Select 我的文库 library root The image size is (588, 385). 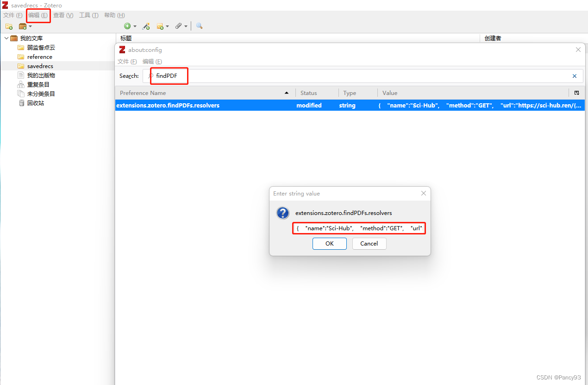coord(31,38)
